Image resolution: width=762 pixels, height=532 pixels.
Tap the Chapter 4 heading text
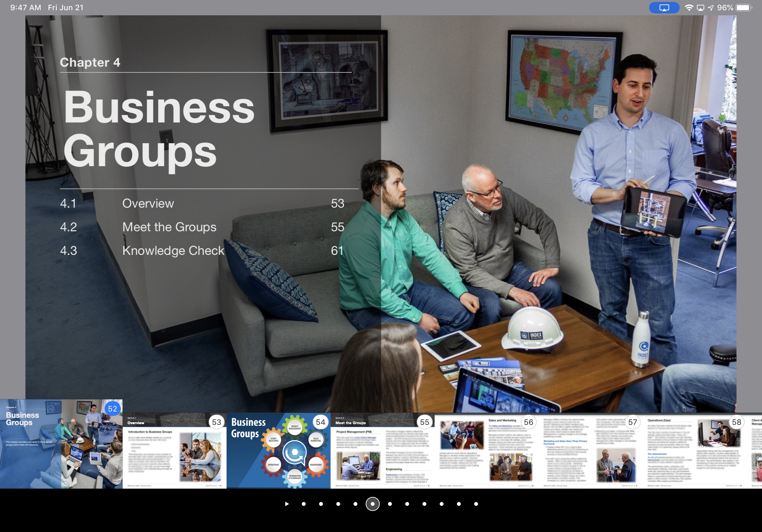[90, 63]
